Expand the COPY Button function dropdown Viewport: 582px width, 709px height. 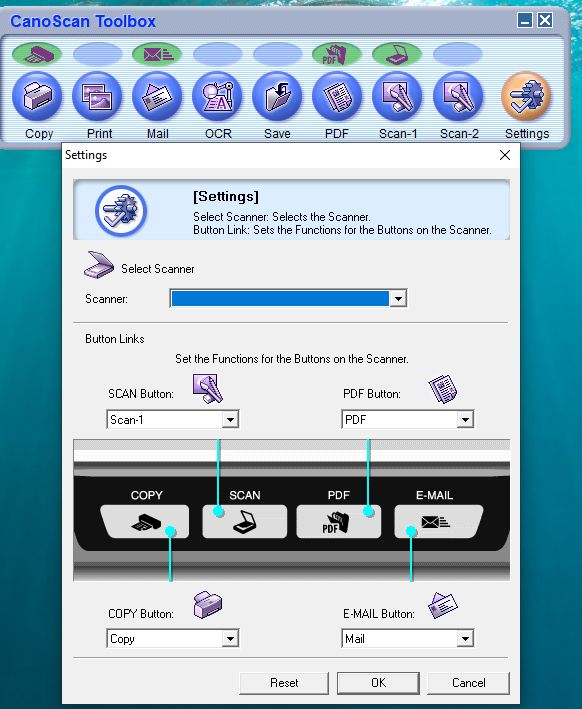click(173, 638)
